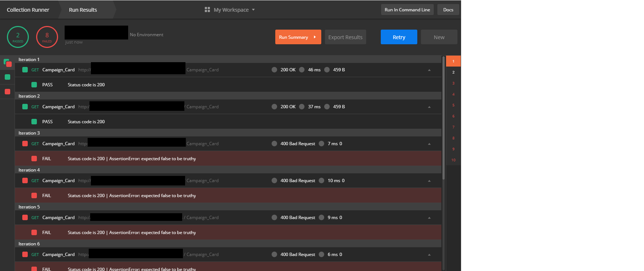Start a New run

pyautogui.click(x=439, y=37)
